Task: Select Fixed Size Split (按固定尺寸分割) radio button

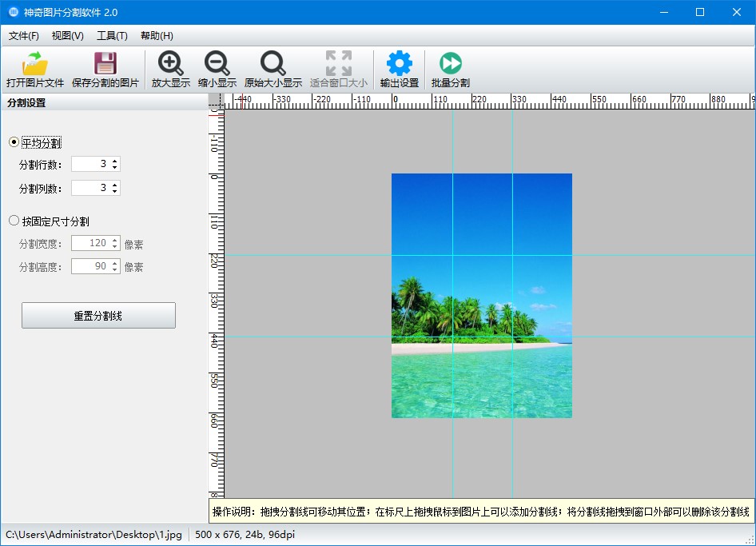Action: (x=14, y=221)
